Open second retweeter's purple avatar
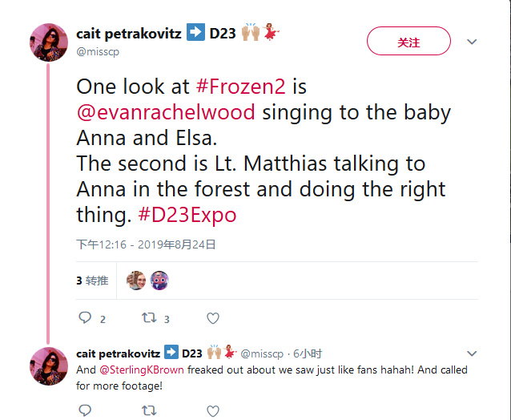 pos(159,281)
